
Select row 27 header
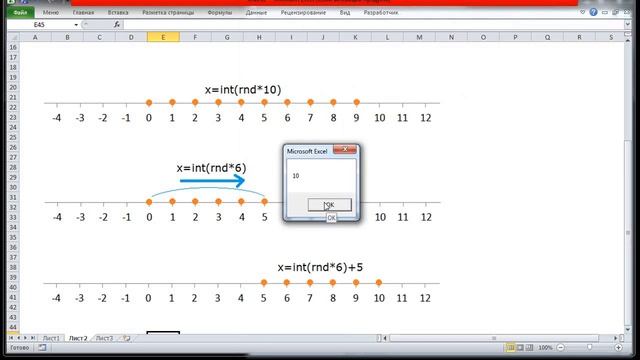tap(13, 157)
